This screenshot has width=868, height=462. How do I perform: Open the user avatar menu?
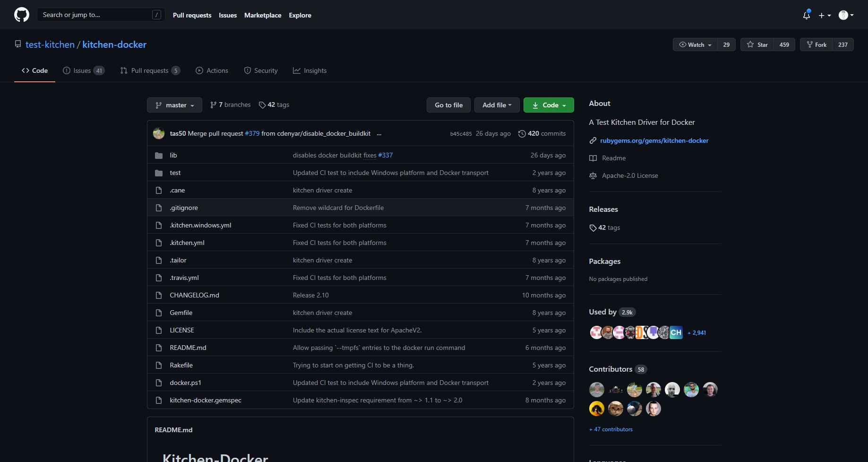tap(846, 15)
